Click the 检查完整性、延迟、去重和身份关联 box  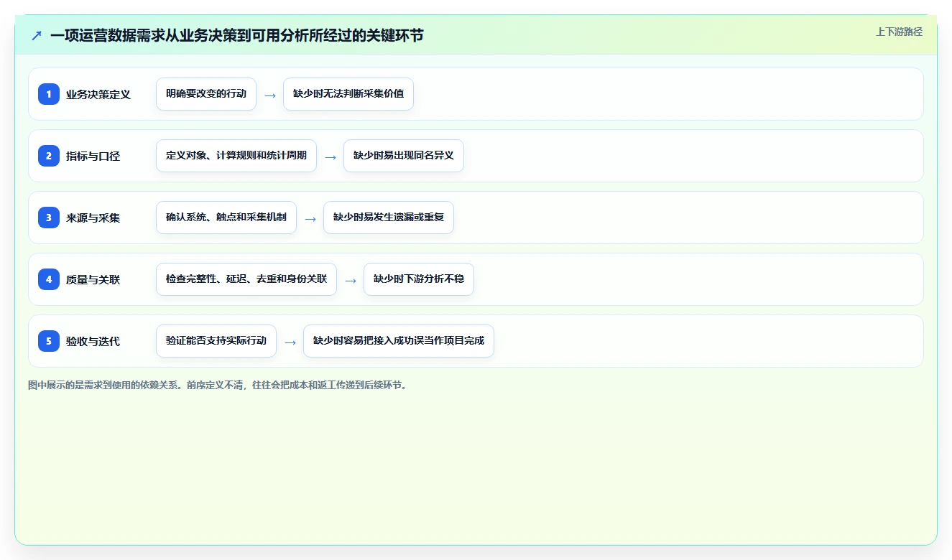[246, 279]
